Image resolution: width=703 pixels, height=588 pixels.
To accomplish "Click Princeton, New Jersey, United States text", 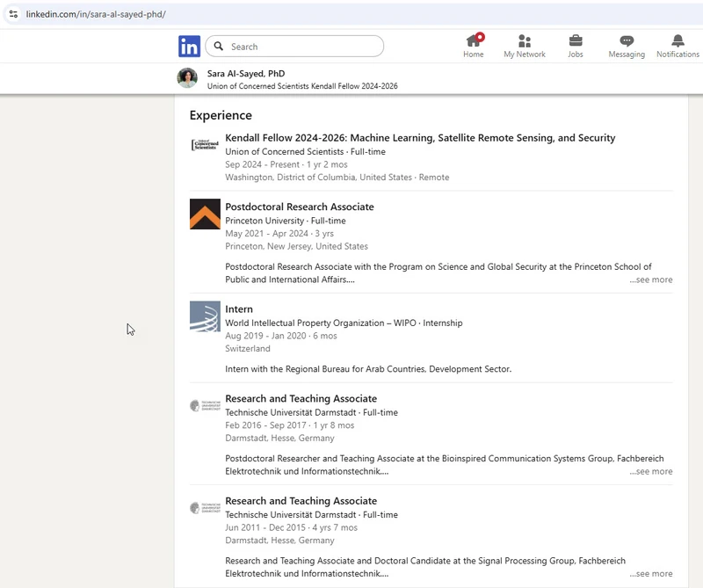I will pos(296,246).
